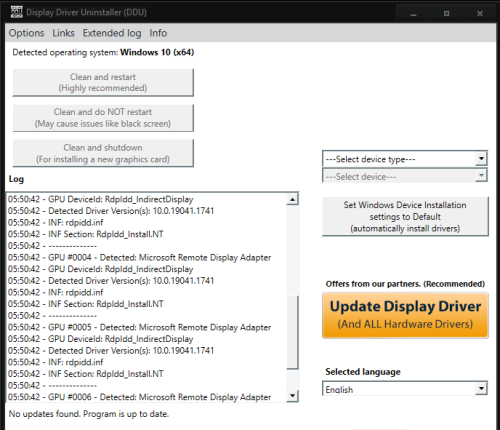The width and height of the screenshot is (500, 430).
Task: Open the Select device type dropdown
Action: click(405, 159)
